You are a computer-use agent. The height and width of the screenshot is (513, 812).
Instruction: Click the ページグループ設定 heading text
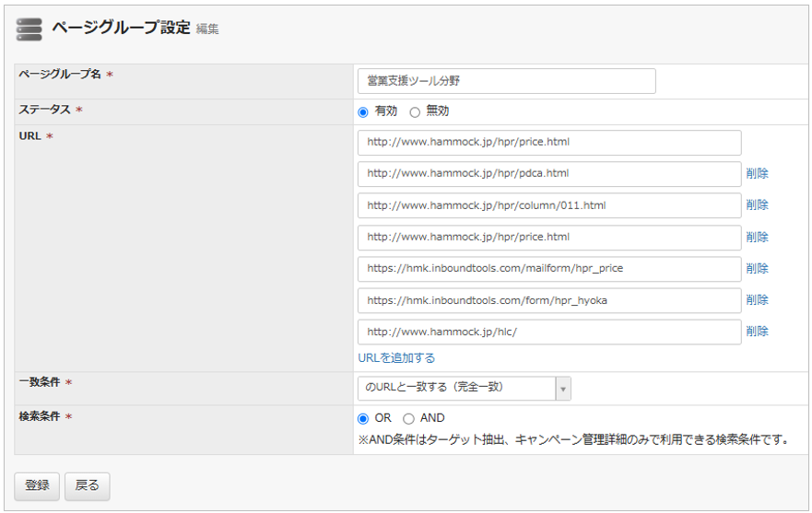click(121, 28)
